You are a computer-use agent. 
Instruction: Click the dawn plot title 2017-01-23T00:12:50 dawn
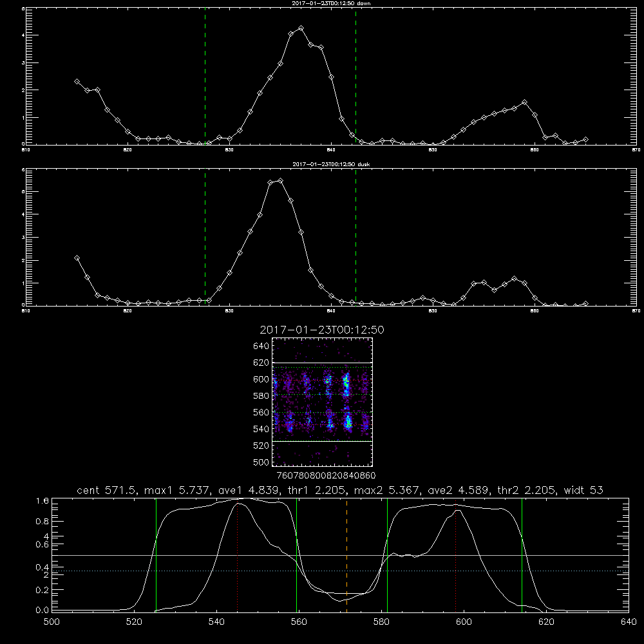pyautogui.click(x=331, y=3)
